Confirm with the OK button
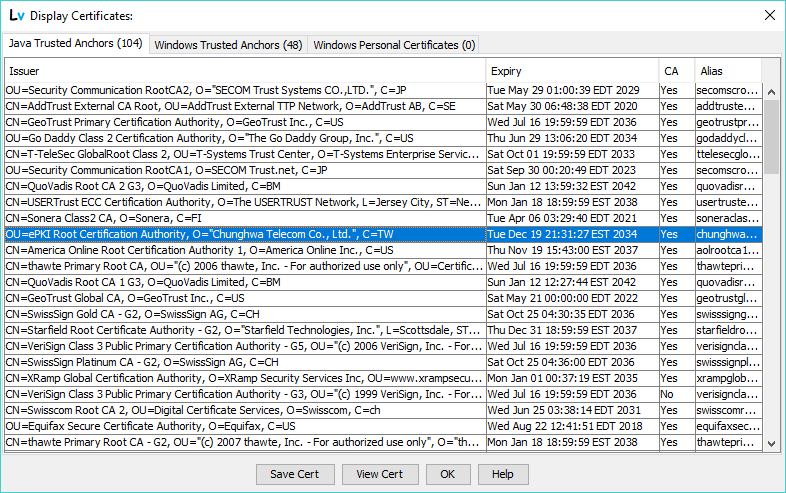 tap(448, 474)
